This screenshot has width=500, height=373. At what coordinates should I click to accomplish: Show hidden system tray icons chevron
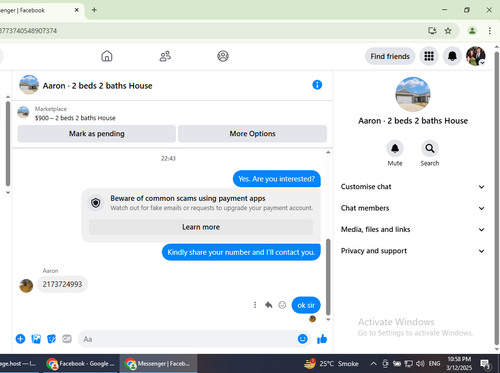[374, 364]
